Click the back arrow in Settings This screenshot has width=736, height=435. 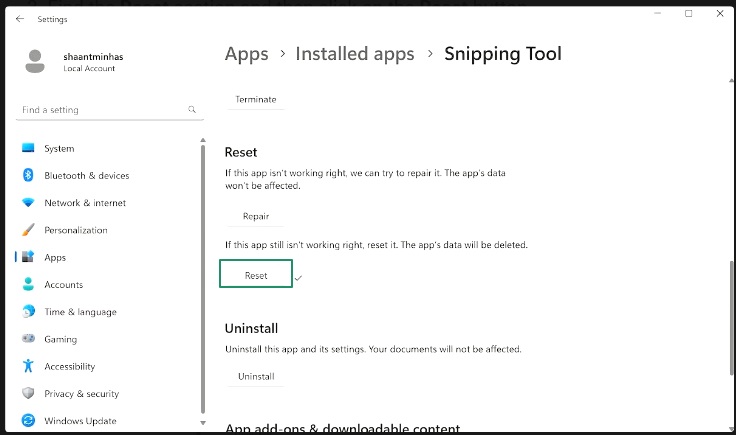(20, 19)
